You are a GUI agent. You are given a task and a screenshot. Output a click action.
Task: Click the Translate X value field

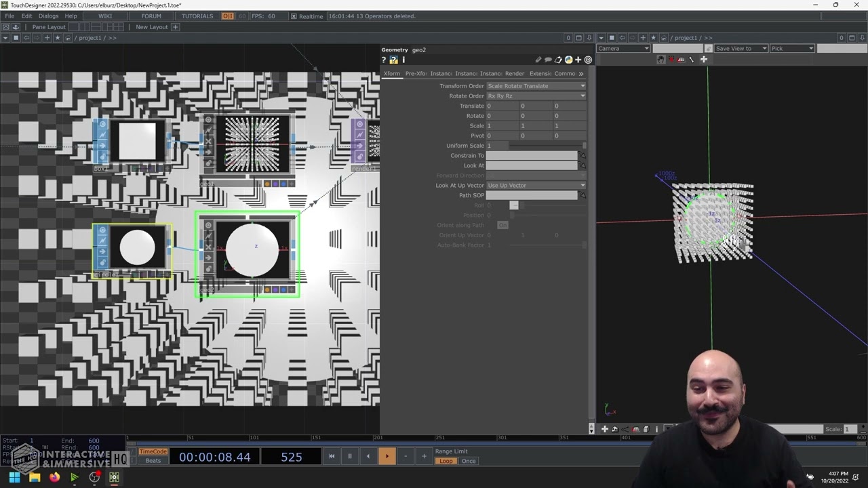point(502,106)
